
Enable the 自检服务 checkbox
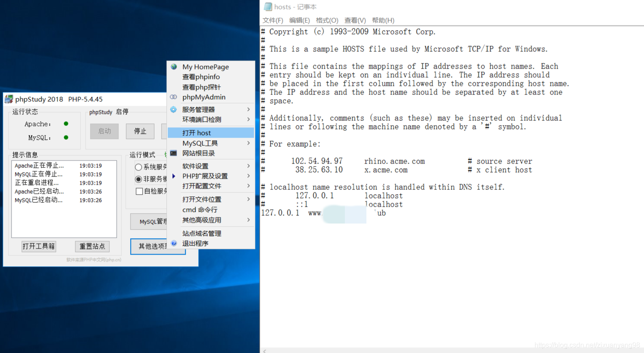pyautogui.click(x=139, y=191)
